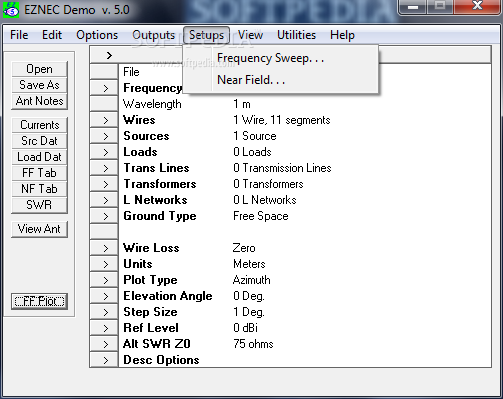
Task: Run the FF Plot button
Action: [x=39, y=301]
